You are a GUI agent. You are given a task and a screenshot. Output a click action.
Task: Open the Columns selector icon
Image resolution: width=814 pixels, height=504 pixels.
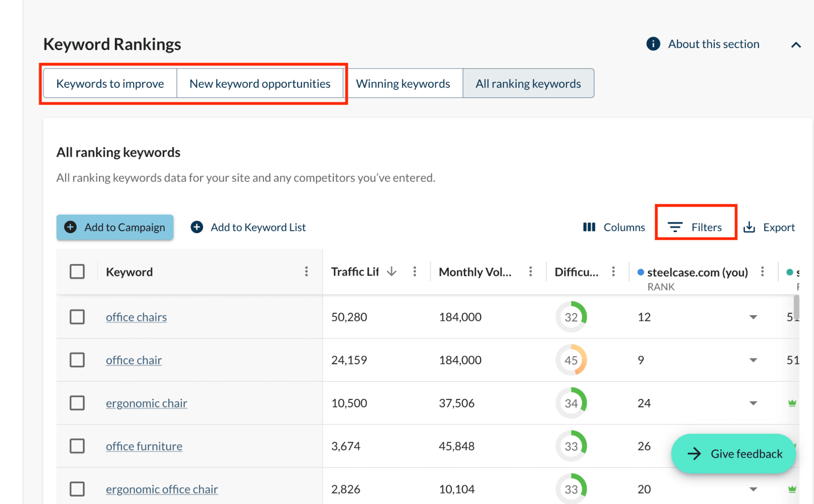[589, 227]
